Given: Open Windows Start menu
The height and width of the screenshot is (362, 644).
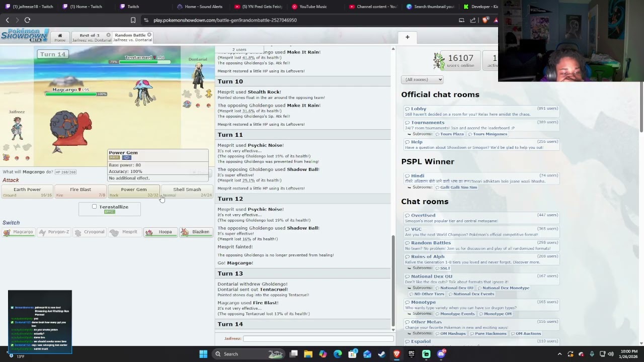Looking at the screenshot, I should pyautogui.click(x=203, y=354).
